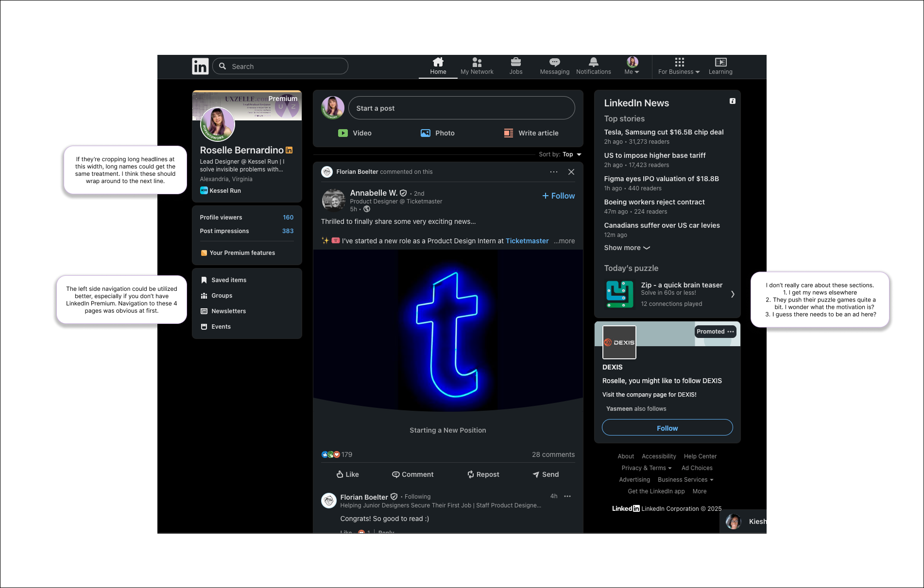Open the Accessibility footer link
The width and height of the screenshot is (924, 588).
(x=659, y=456)
